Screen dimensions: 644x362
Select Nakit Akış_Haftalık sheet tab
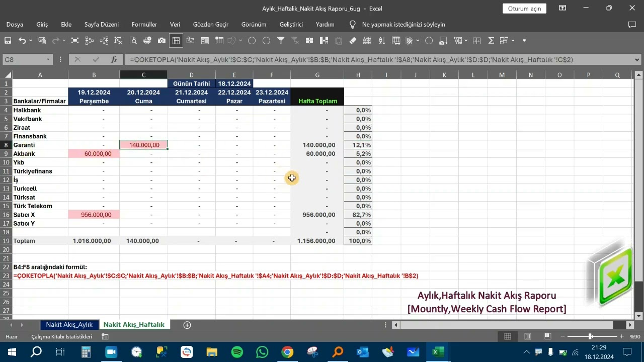pyautogui.click(x=134, y=325)
